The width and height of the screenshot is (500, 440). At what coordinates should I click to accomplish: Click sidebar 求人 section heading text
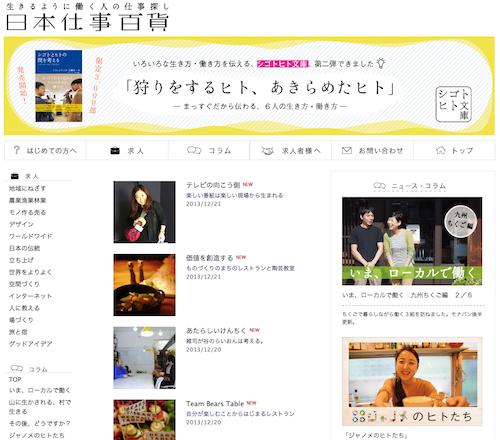(x=32, y=176)
